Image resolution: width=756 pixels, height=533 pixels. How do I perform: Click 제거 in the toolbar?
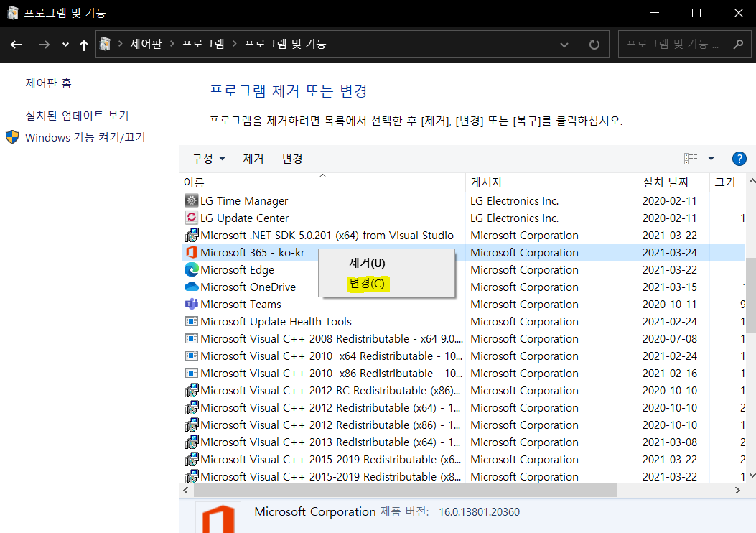pyautogui.click(x=253, y=159)
